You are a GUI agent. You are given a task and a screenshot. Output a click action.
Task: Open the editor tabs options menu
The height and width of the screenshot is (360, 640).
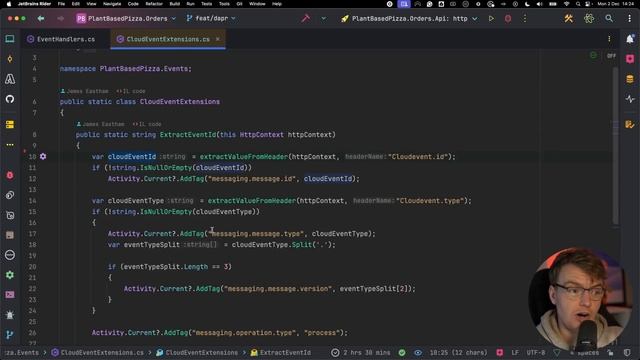(609, 39)
